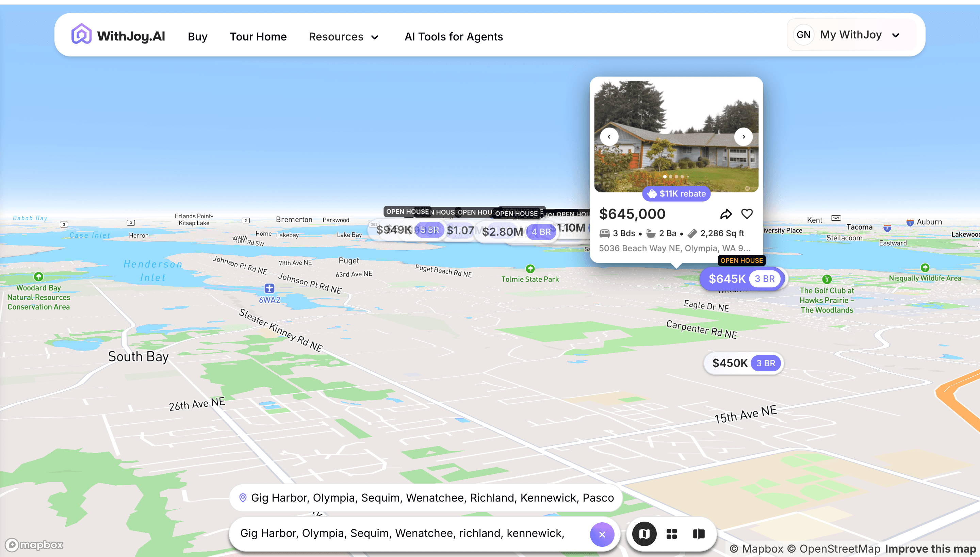Switch to the Buy tab
The image size is (980, 557).
coord(197,37)
